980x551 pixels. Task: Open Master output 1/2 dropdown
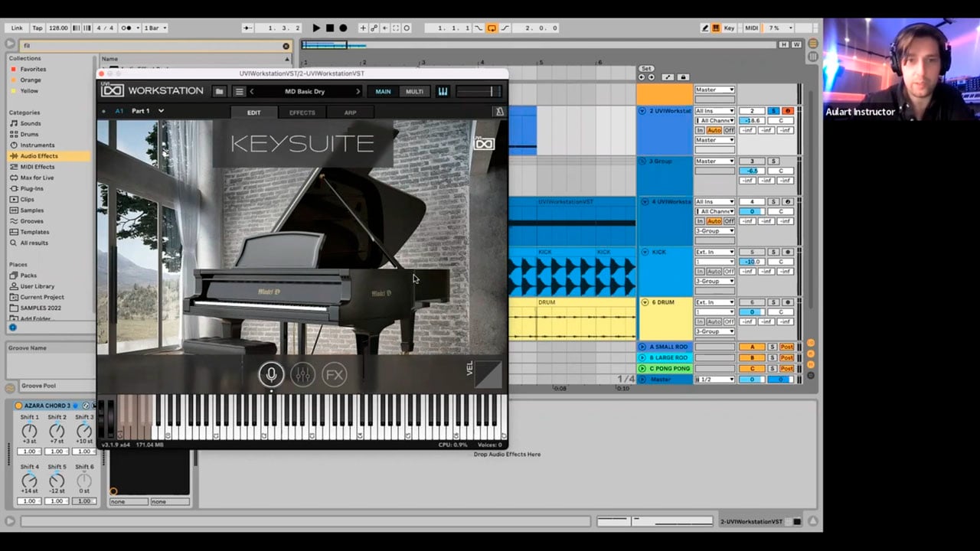coord(715,380)
